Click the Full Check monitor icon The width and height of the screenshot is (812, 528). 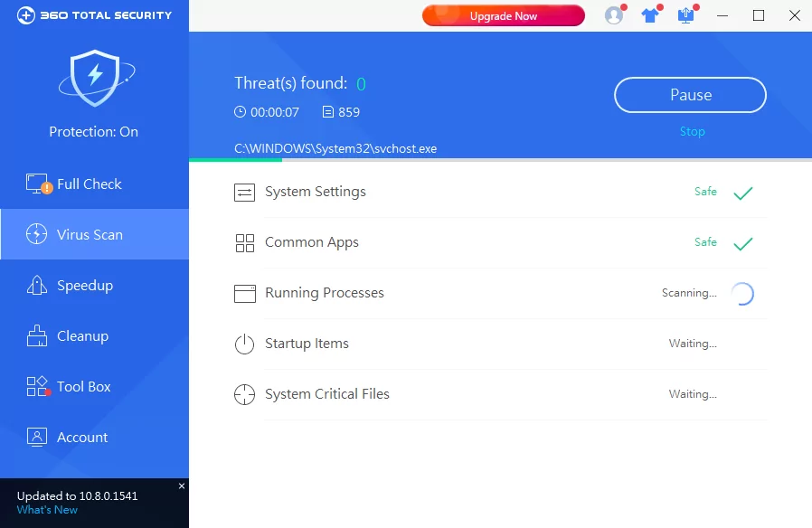[x=38, y=184]
